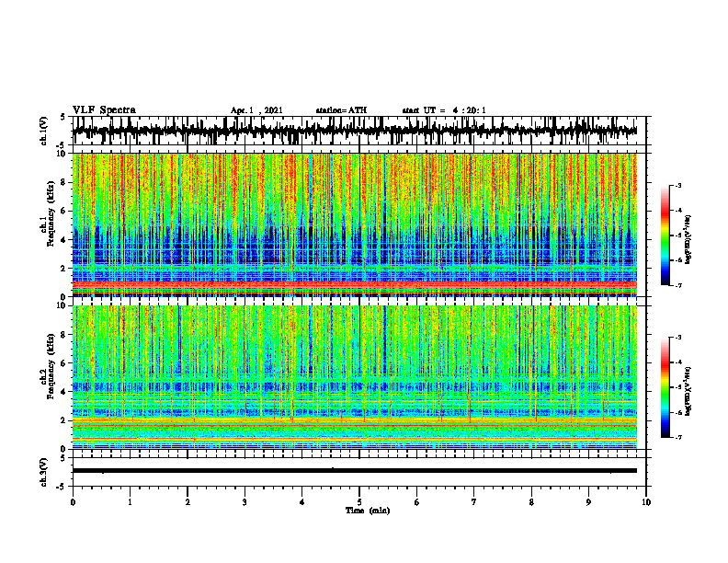Screen dimensions: 728x563
Task: Click the "-3" label on the top colorbar
Action: pos(677,185)
